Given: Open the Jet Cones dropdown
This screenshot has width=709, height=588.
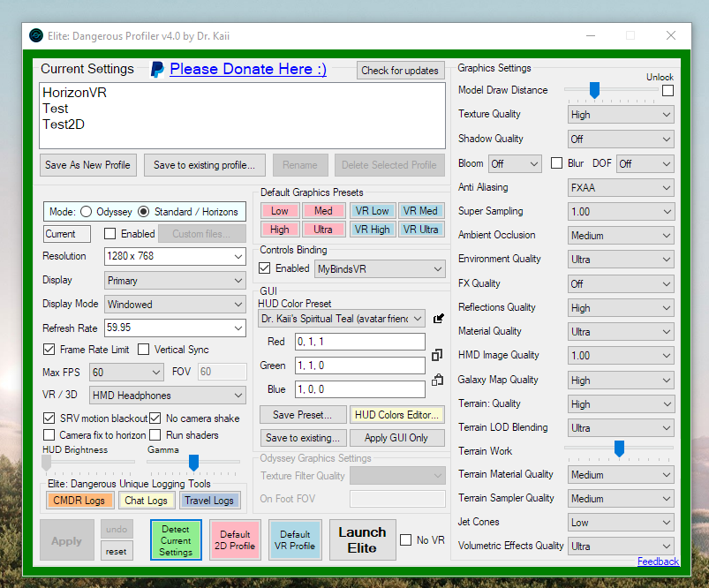Looking at the screenshot, I should point(621,523).
